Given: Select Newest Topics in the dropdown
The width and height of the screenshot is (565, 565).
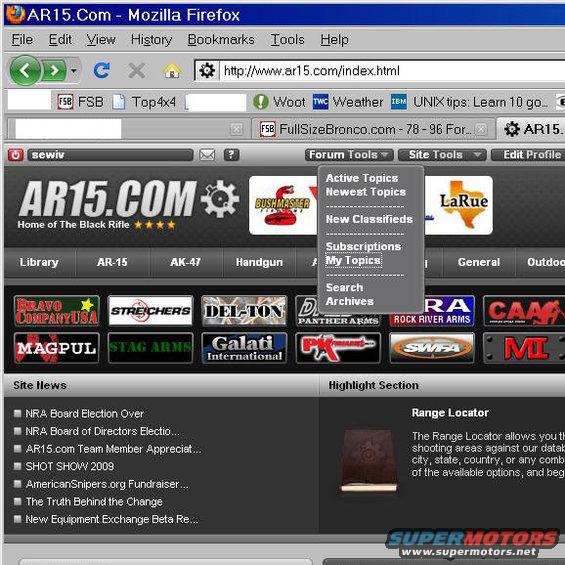Looking at the screenshot, I should pos(366,192).
